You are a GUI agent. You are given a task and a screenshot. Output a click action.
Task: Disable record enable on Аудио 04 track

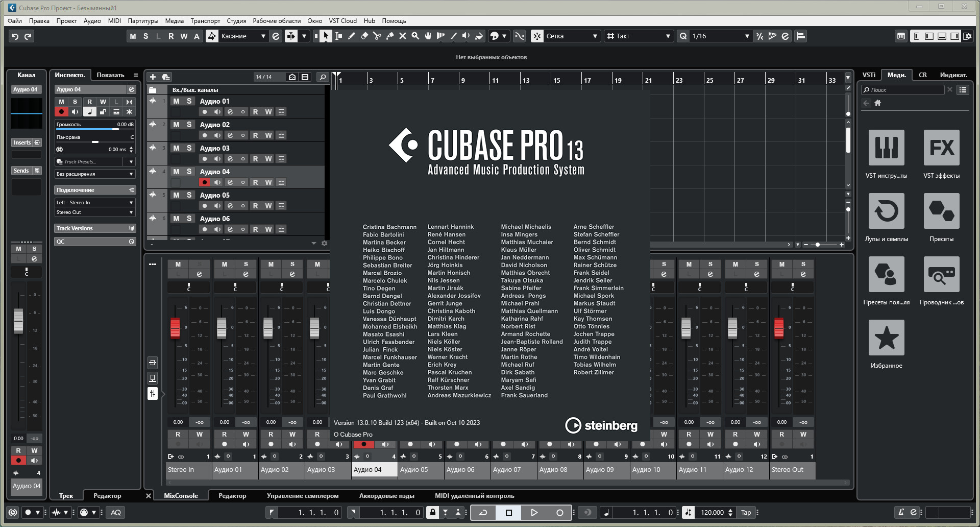205,182
